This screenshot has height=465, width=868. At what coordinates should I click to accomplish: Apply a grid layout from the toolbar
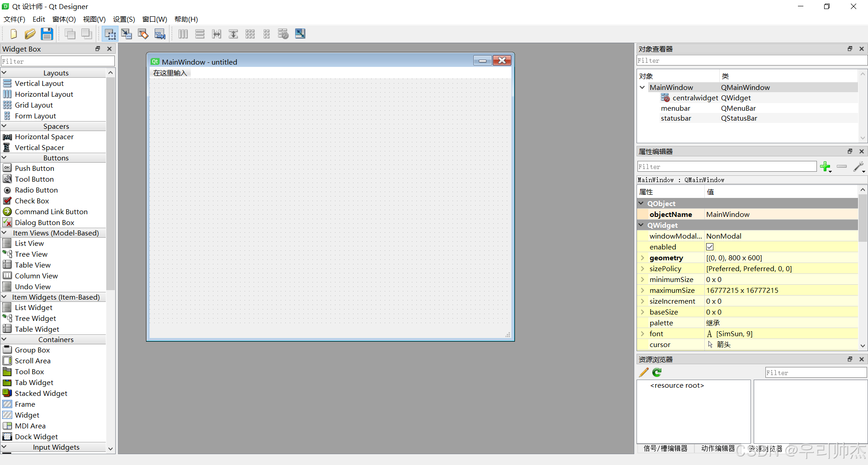[x=250, y=33]
